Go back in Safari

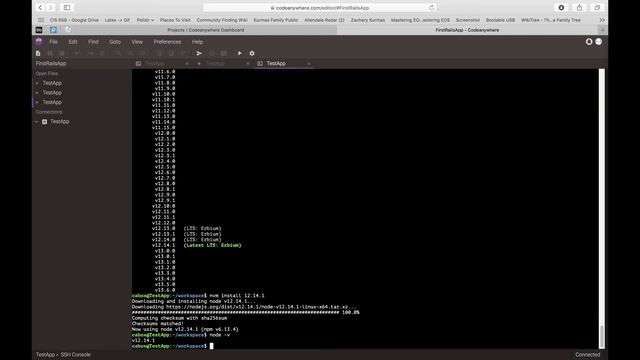(x=40, y=7)
